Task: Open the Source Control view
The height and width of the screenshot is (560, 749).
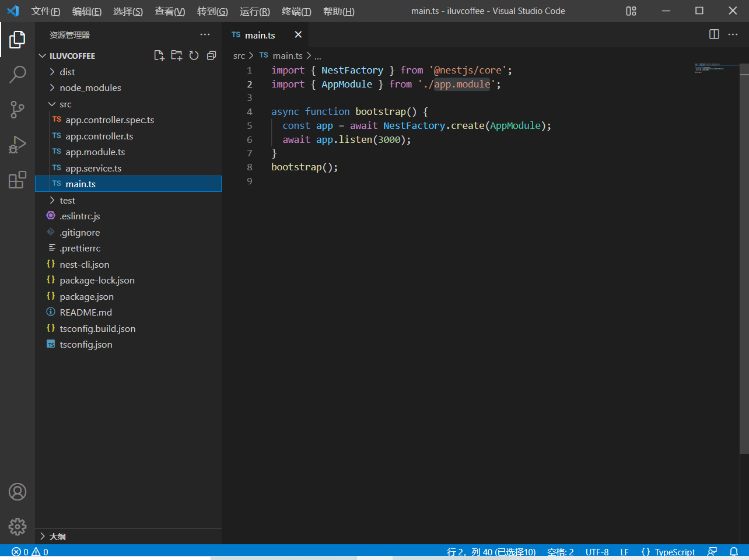Action: [17, 109]
